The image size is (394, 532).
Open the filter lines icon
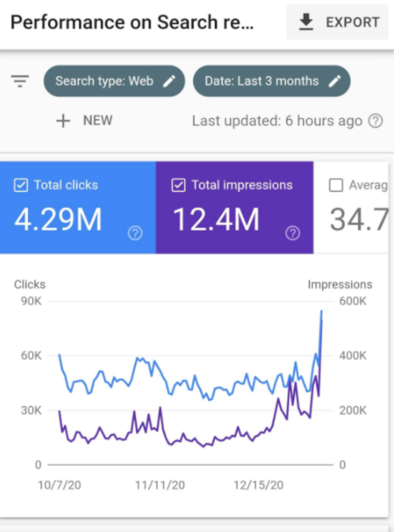(20, 81)
